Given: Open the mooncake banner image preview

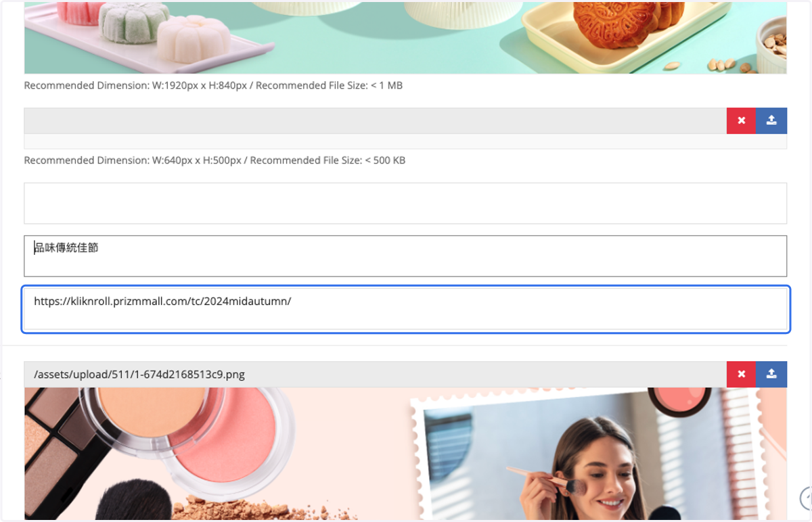Looking at the screenshot, I should click(405, 37).
